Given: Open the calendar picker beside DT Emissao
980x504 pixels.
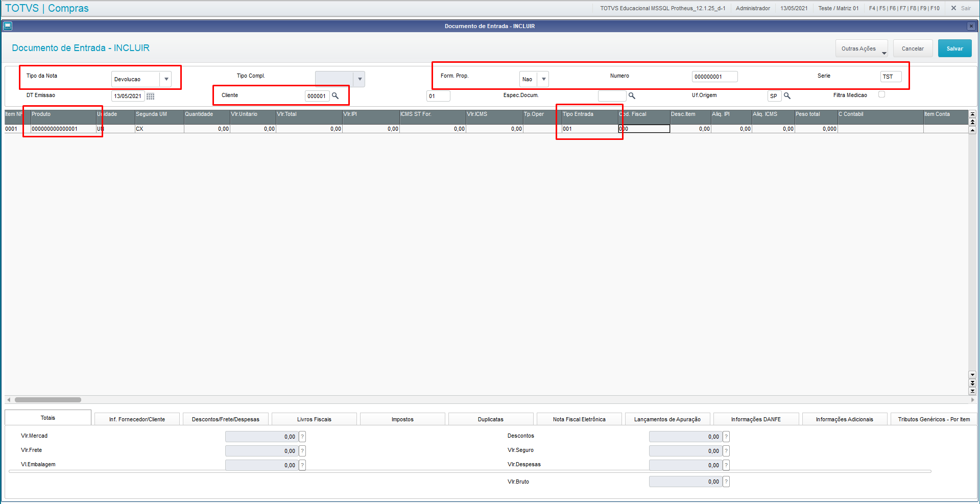Looking at the screenshot, I should click(150, 96).
